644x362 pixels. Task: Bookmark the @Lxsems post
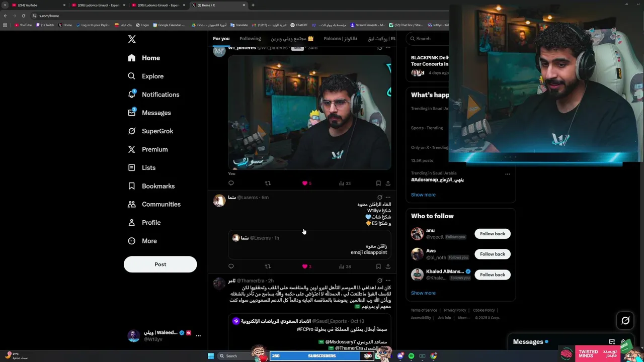[x=378, y=266]
